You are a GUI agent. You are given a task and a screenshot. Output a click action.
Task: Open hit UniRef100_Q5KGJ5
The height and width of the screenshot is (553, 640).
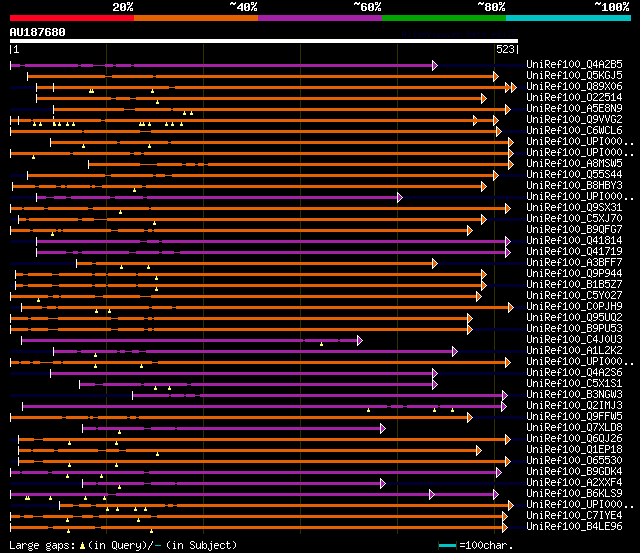tap(574, 75)
